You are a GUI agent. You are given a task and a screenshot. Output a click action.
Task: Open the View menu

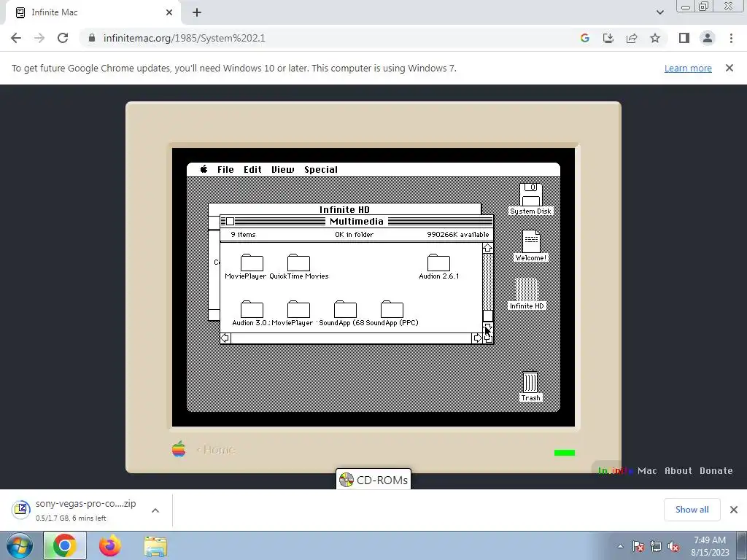282,169
